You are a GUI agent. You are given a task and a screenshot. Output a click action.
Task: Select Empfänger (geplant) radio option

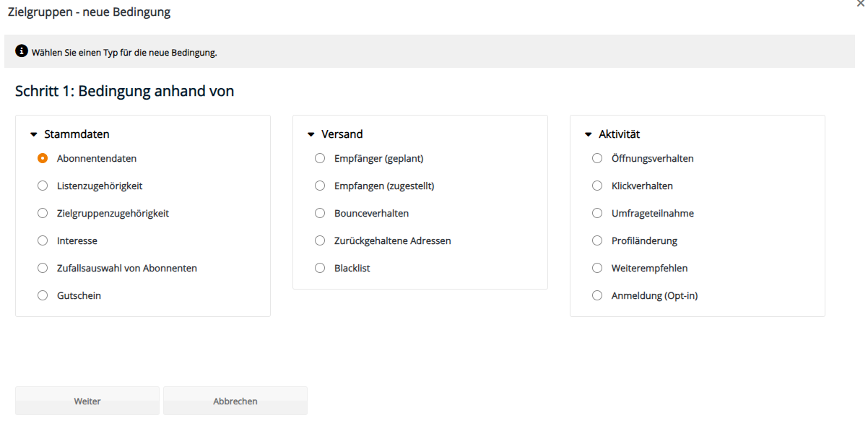point(320,158)
